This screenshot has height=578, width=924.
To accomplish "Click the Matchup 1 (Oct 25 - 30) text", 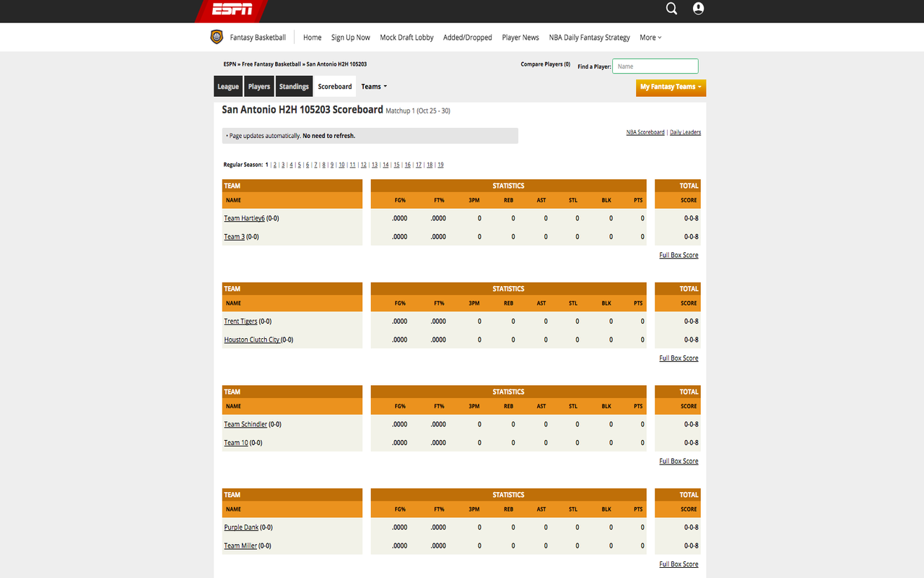I will 418,111.
